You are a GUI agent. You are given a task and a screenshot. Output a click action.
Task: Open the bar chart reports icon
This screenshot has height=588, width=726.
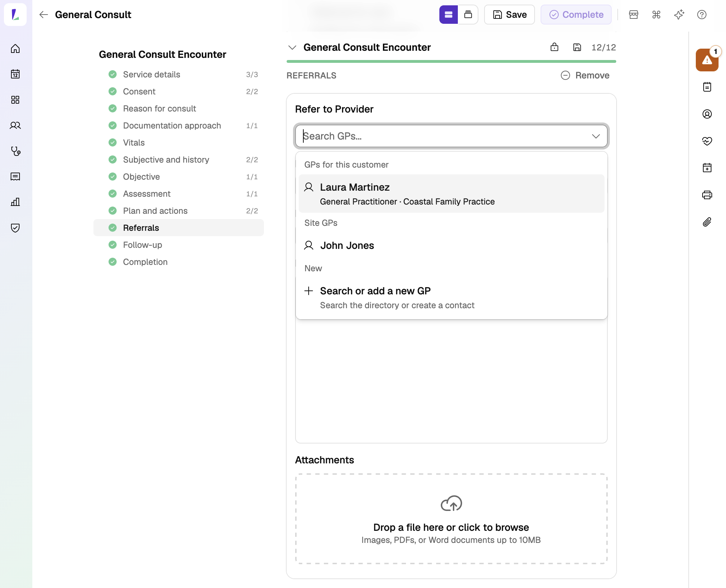click(15, 202)
